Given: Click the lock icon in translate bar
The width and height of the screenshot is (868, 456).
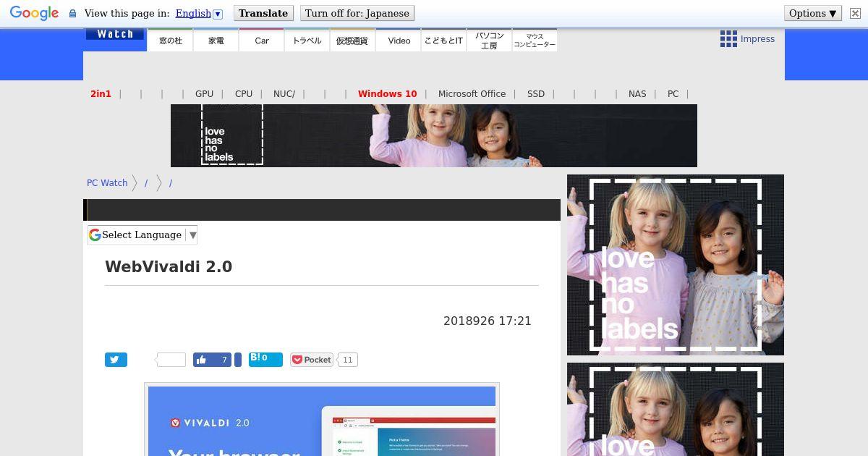Looking at the screenshot, I should pos(72,14).
